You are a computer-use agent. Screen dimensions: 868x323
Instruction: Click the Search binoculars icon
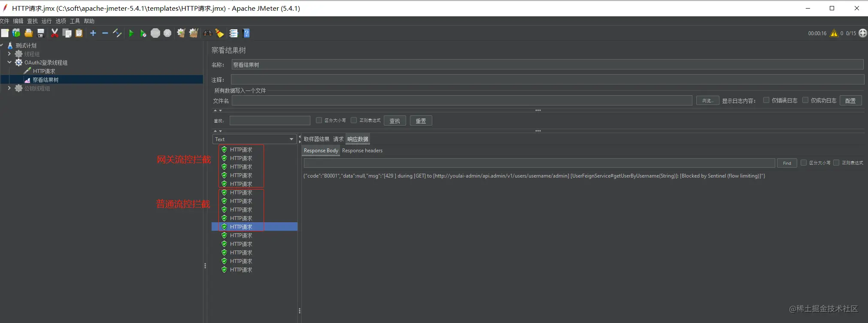click(208, 33)
